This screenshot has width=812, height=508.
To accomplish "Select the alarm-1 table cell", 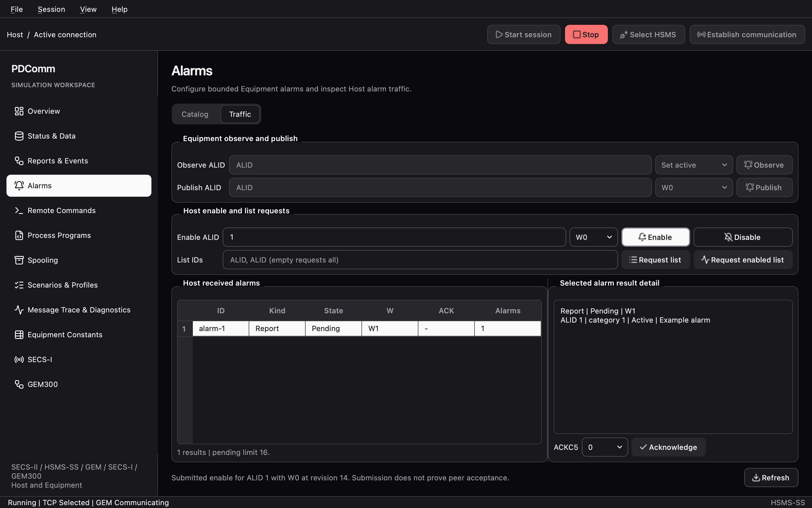I will pos(221,329).
